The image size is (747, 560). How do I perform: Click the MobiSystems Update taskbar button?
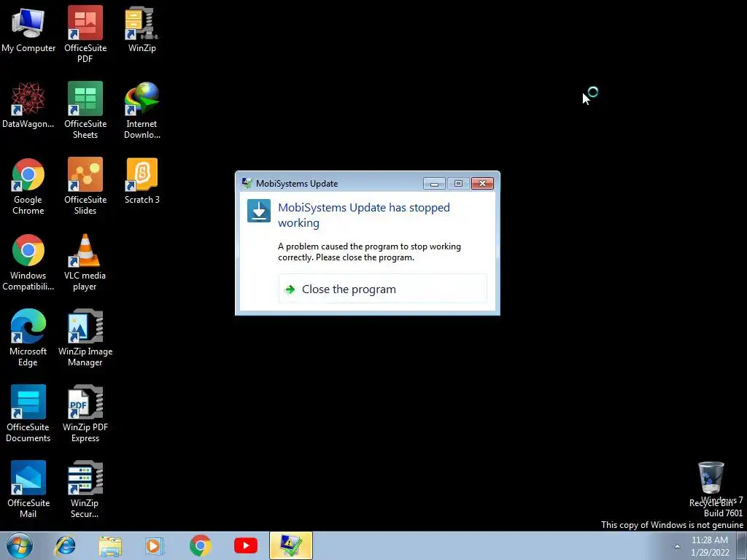pyautogui.click(x=290, y=545)
